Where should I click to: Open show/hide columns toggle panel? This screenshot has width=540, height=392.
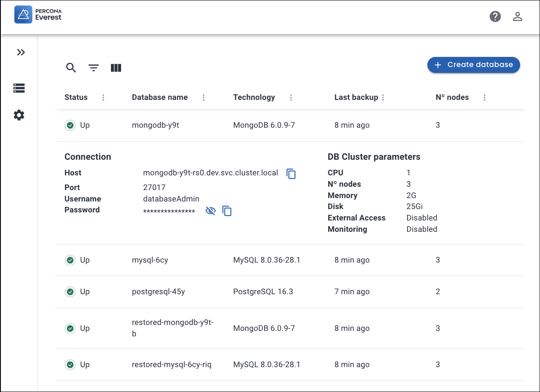[x=116, y=68]
